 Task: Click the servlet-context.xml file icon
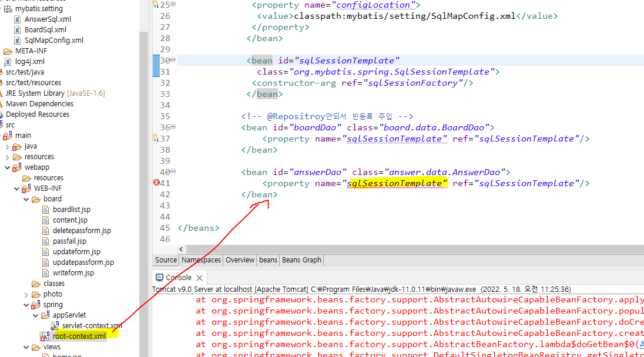click(55, 326)
